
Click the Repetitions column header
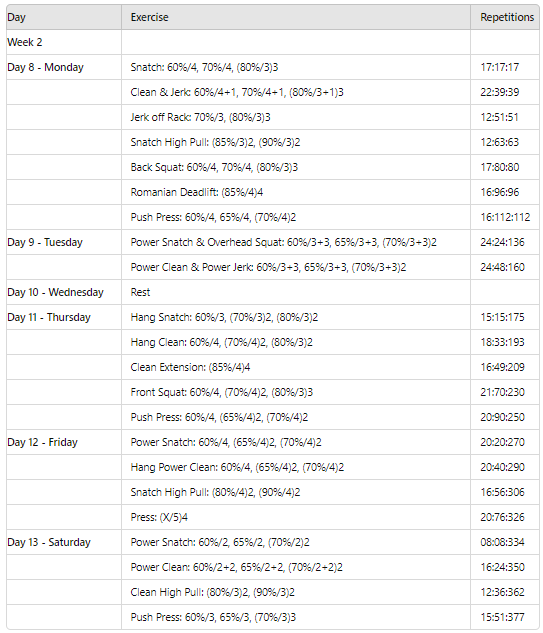tap(505, 17)
